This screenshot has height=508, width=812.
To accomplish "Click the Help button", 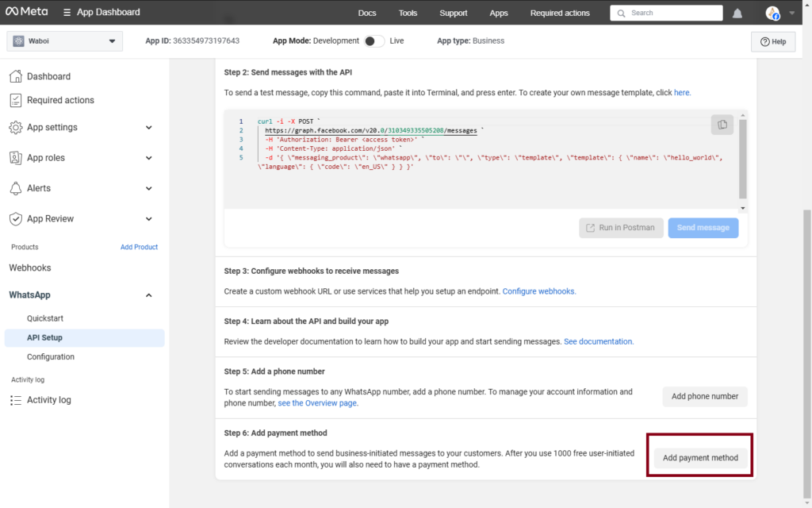I will 773,41.
